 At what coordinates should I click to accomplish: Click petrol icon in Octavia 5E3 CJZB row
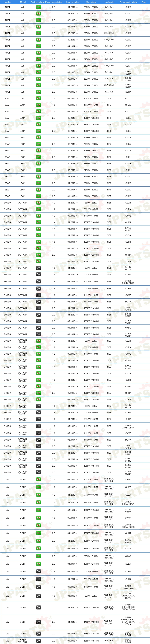pyautogui.click(x=39, y=203)
